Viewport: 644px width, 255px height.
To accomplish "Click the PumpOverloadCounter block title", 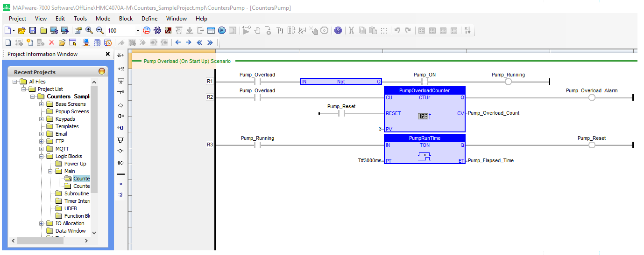I will pyautogui.click(x=424, y=90).
